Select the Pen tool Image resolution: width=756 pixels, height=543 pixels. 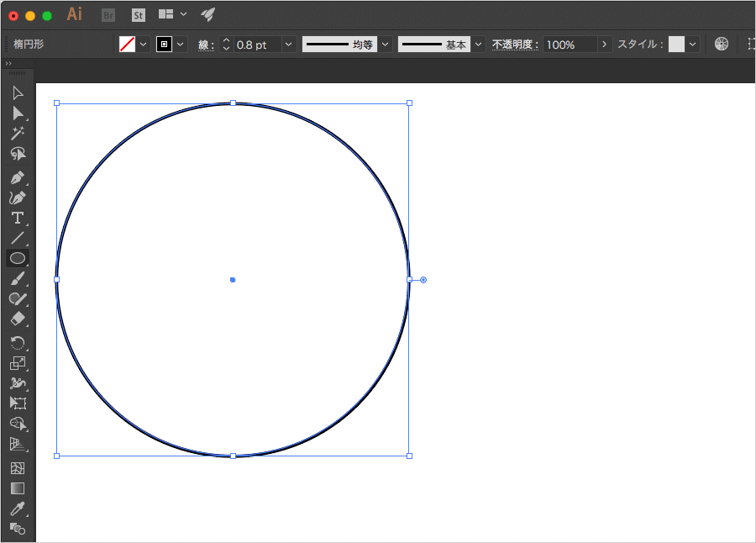(x=18, y=177)
